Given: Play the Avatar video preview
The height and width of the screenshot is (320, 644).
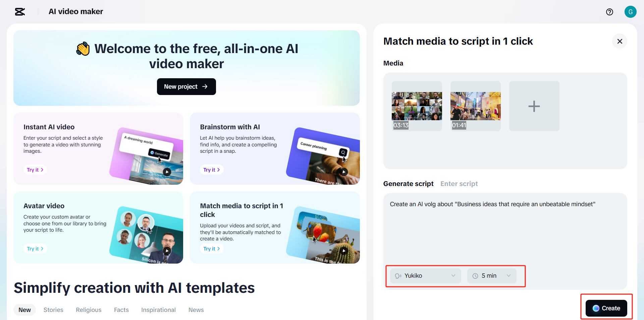Looking at the screenshot, I should coord(167,250).
